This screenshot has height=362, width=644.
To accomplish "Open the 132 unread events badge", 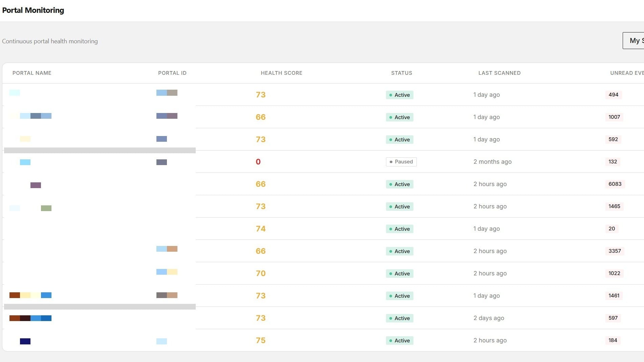I will (x=613, y=162).
